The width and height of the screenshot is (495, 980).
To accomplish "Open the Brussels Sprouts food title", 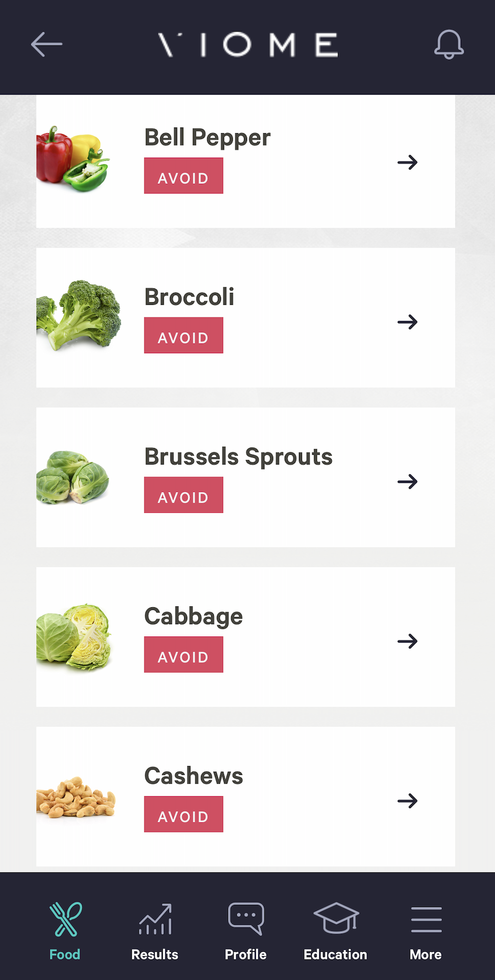I will tap(238, 456).
